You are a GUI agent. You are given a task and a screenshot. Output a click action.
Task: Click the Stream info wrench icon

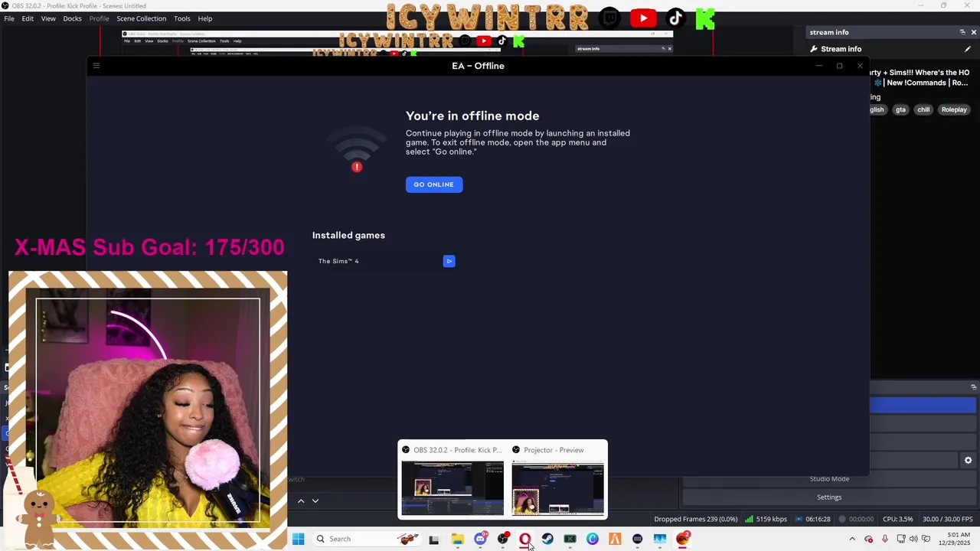point(814,49)
